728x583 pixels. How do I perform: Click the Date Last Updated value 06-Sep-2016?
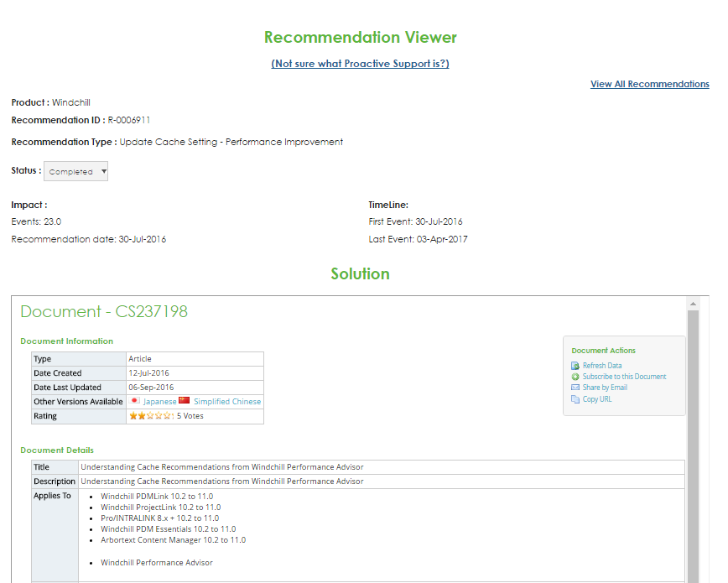pos(151,388)
